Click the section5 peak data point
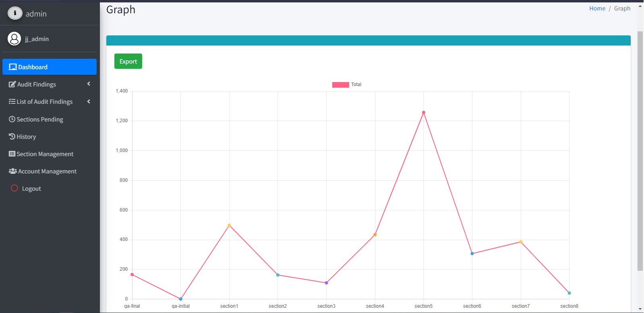The width and height of the screenshot is (644, 313). click(423, 113)
